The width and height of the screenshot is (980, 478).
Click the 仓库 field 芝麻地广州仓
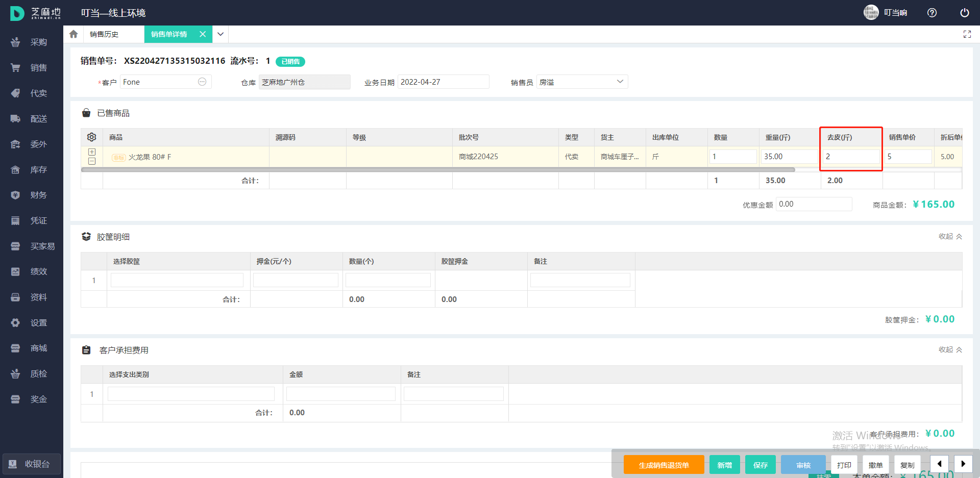[x=304, y=82]
